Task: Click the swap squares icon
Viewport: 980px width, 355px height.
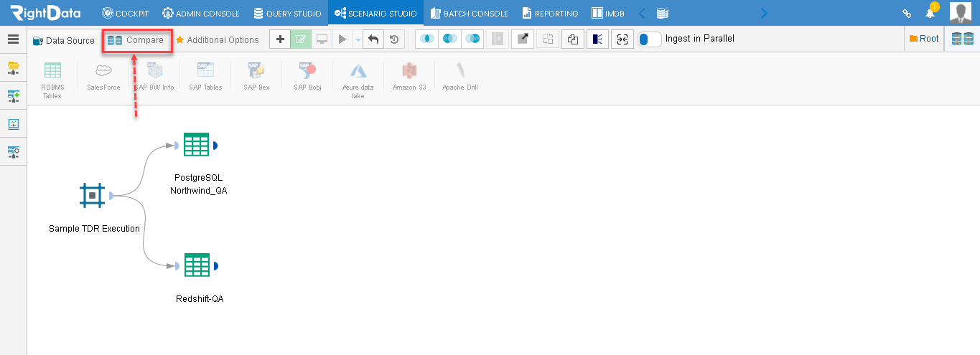Action: tap(547, 39)
